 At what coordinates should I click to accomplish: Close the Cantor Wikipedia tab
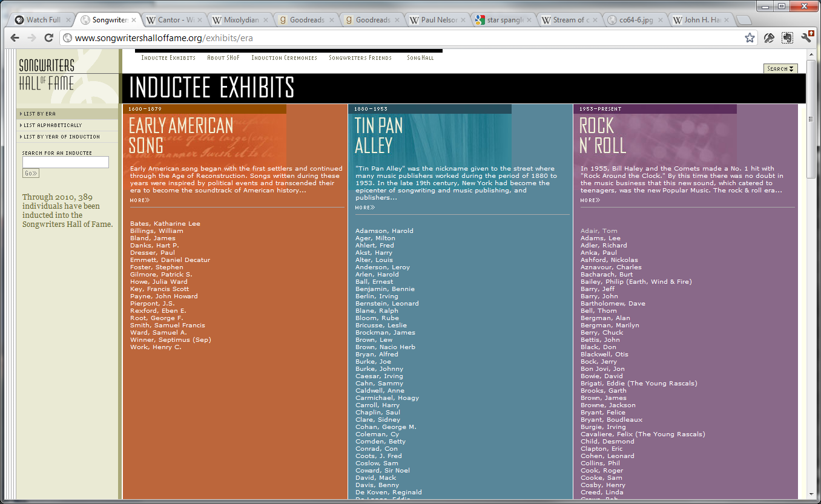click(200, 20)
